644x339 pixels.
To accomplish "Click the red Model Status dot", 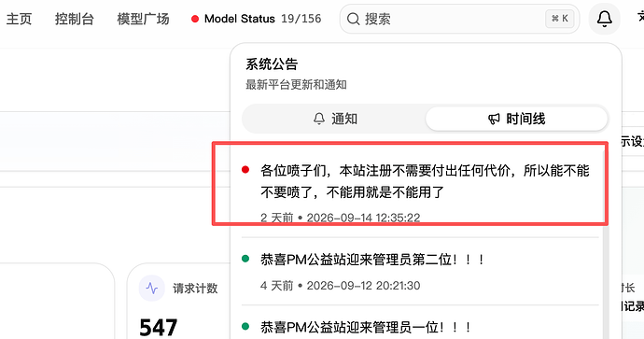I will (x=195, y=19).
